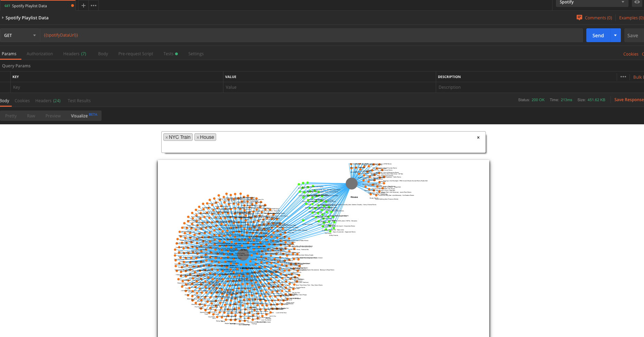Click the comments speech bubble icon
The image size is (644, 337).
[x=579, y=18]
